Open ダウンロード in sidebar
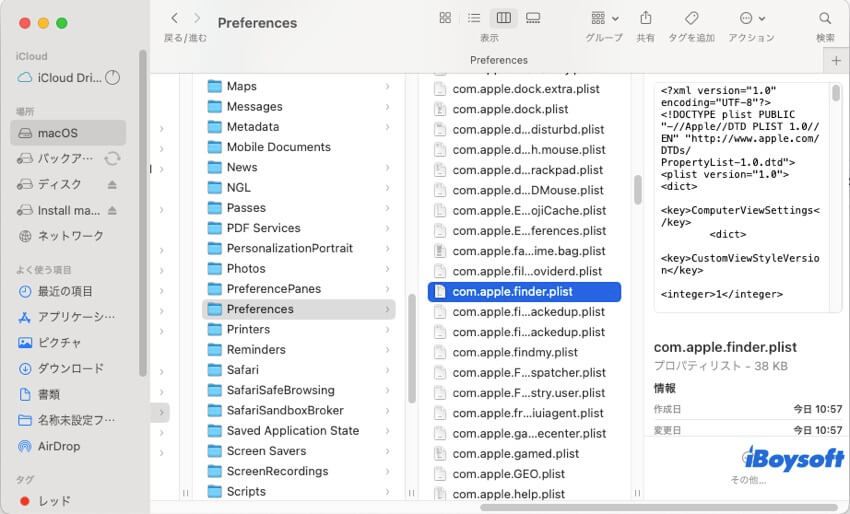This screenshot has height=514, width=850. click(68, 369)
